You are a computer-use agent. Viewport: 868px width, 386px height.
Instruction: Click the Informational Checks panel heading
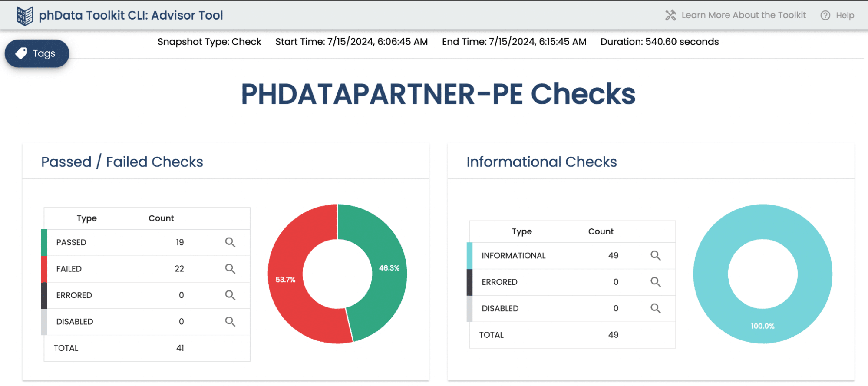[541, 162]
